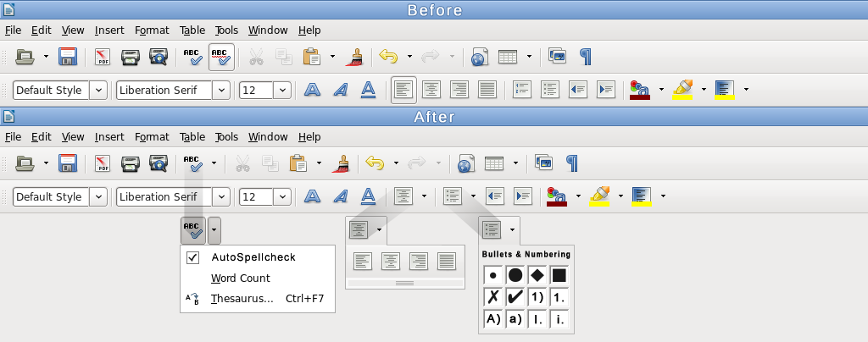Click the Save icon in the Before toolbar

point(68,57)
